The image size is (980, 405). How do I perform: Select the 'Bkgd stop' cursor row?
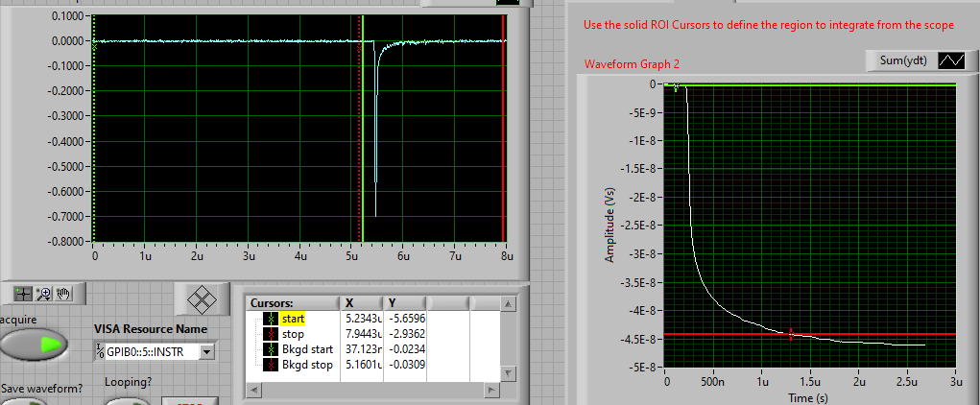(307, 365)
